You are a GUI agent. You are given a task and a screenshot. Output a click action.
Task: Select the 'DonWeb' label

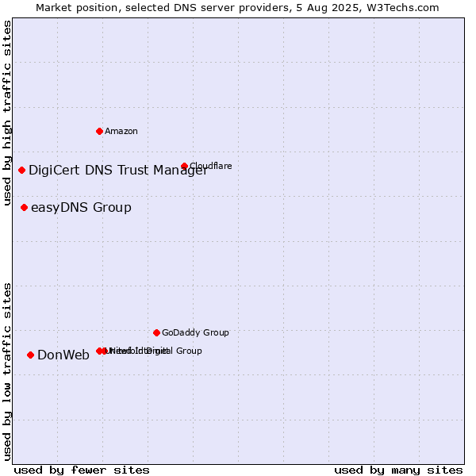[63, 355]
